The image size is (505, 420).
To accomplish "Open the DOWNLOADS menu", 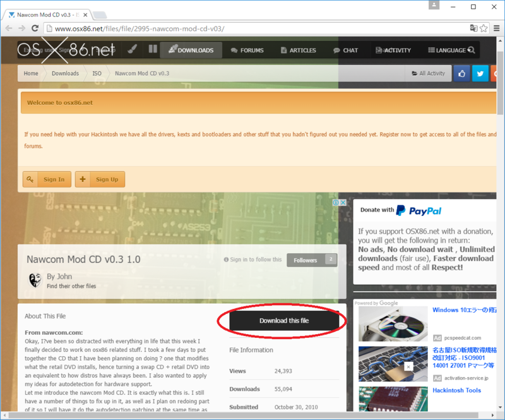I will (x=191, y=50).
